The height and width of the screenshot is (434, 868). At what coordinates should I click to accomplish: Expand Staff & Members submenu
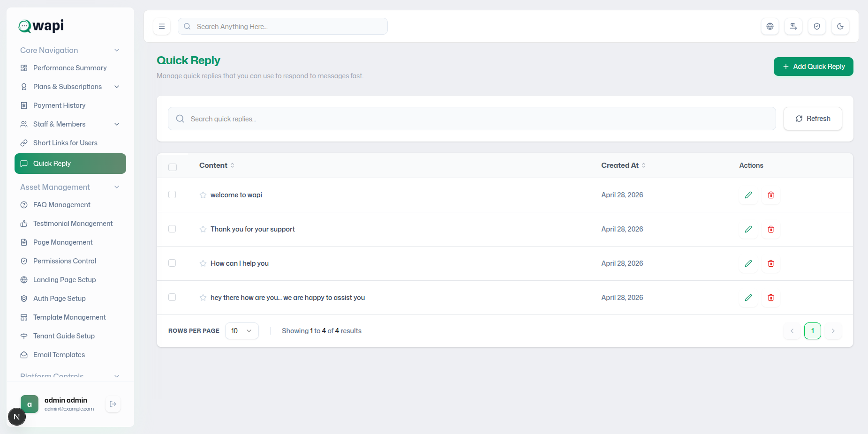coord(117,124)
